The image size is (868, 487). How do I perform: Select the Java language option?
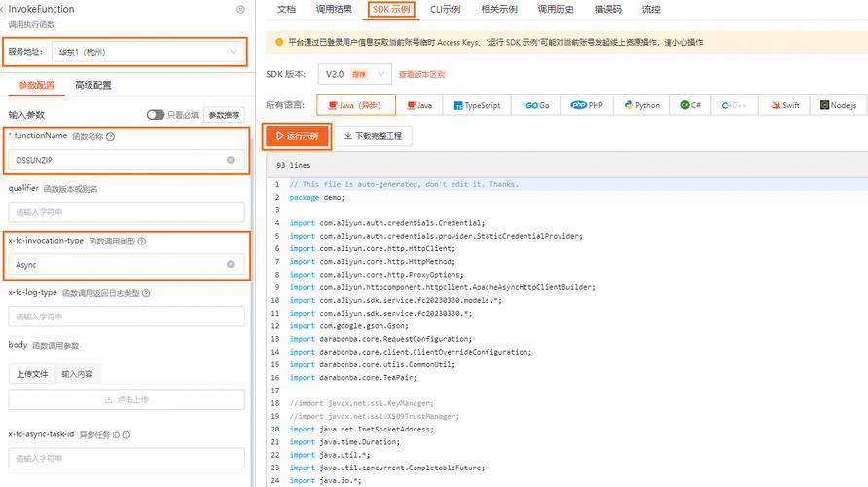[419, 105]
